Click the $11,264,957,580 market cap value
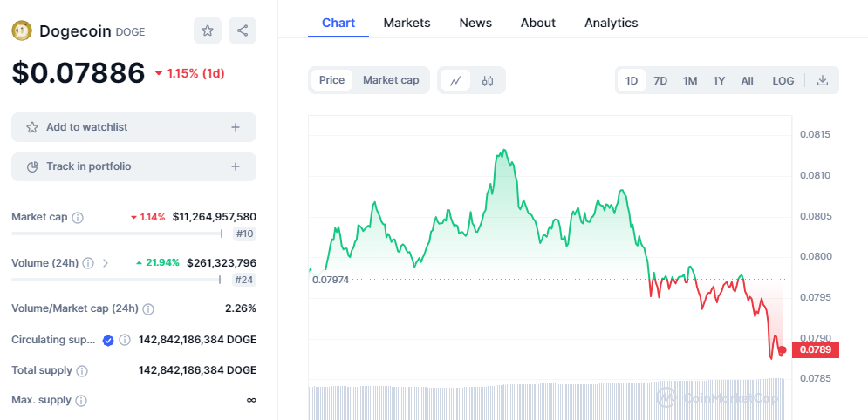This screenshot has height=420, width=868. [215, 217]
